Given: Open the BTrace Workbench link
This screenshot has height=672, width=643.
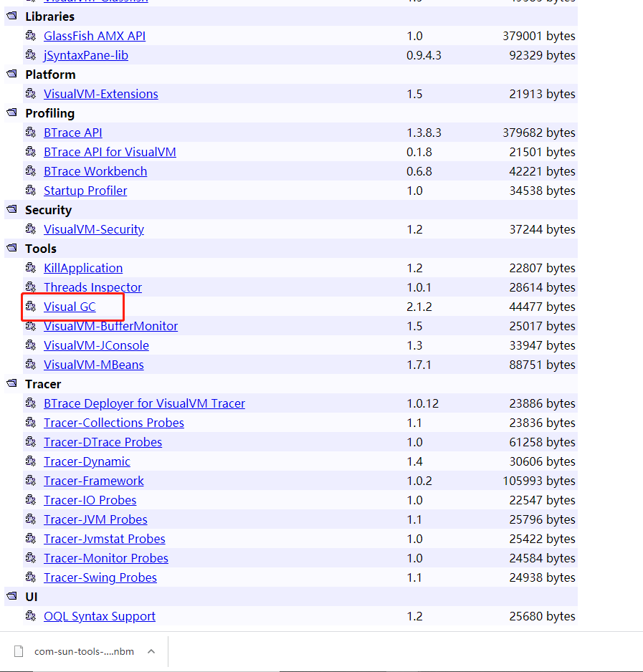Looking at the screenshot, I should (95, 171).
